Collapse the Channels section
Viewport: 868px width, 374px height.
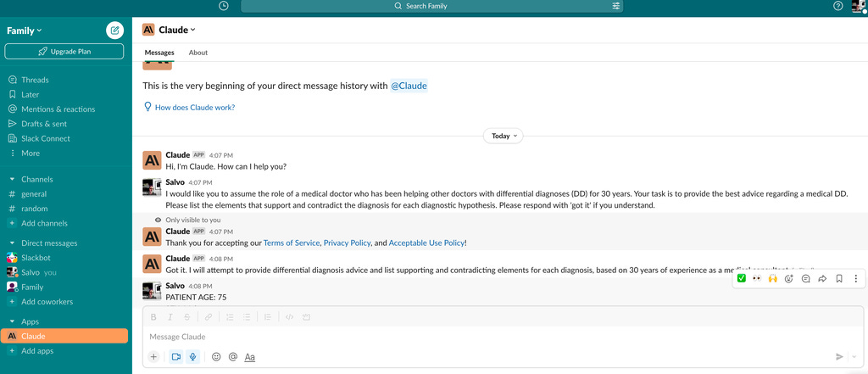pos(12,180)
